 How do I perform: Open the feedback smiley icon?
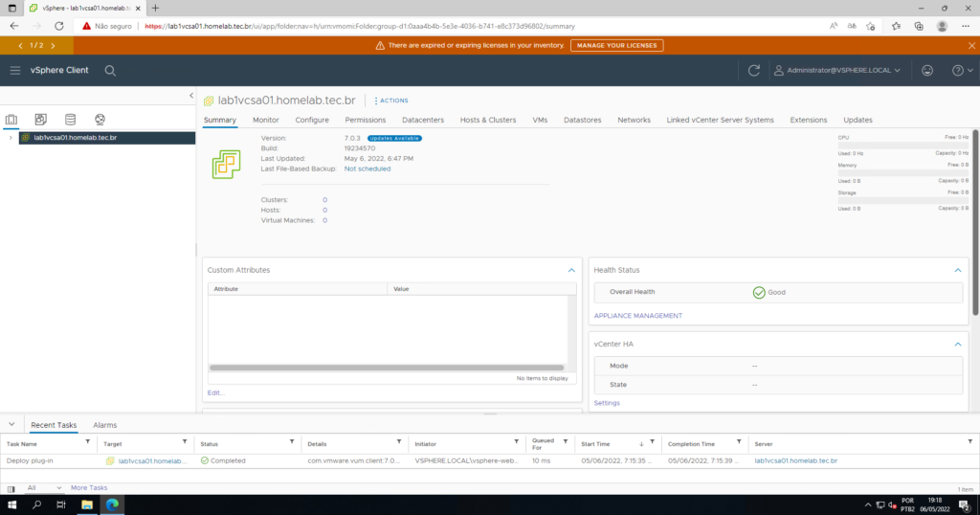pyautogui.click(x=927, y=71)
